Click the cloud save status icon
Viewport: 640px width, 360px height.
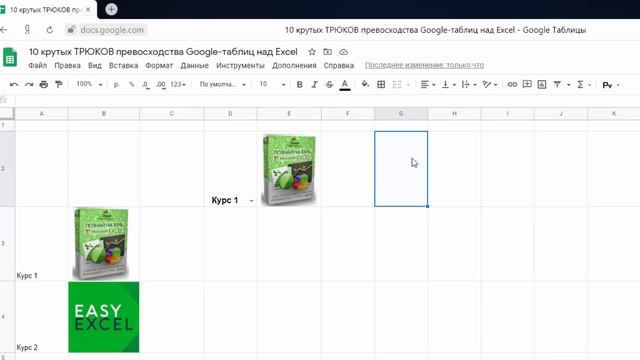(344, 52)
